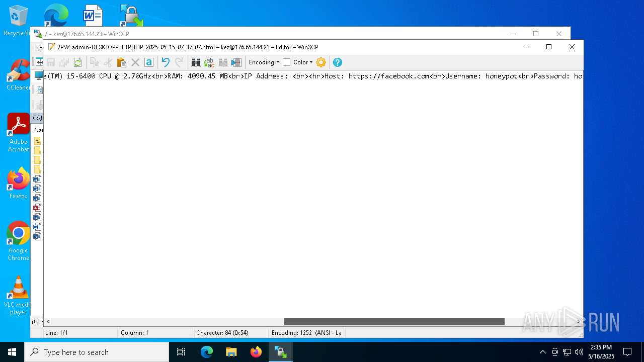
Task: Click the scrollbar left arrow in editor
Action: (48, 321)
